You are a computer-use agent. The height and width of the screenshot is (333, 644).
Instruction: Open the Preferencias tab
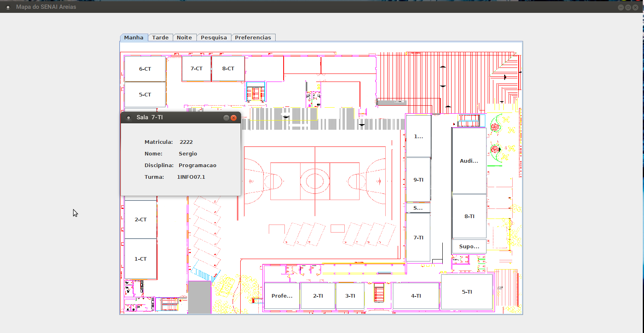253,37
